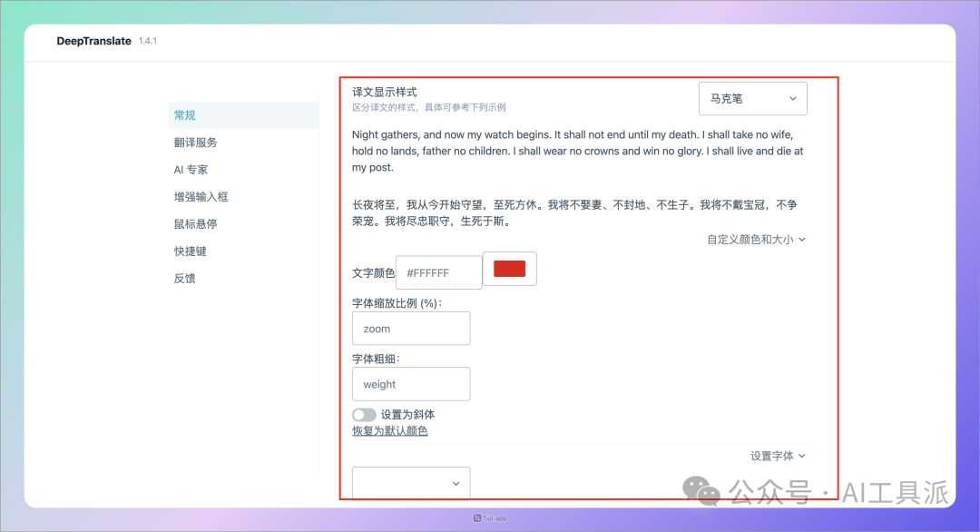Click the 字体粗细 label
Image resolution: width=980 pixels, height=532 pixels.
click(376, 359)
